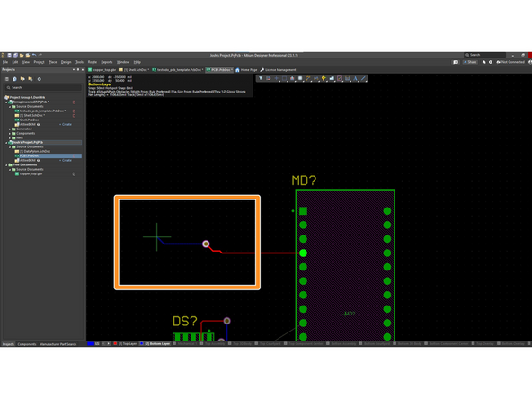The width and height of the screenshot is (532, 399).
Task: Switch to the copper_top.gbr document tab
Action: (x=102, y=70)
